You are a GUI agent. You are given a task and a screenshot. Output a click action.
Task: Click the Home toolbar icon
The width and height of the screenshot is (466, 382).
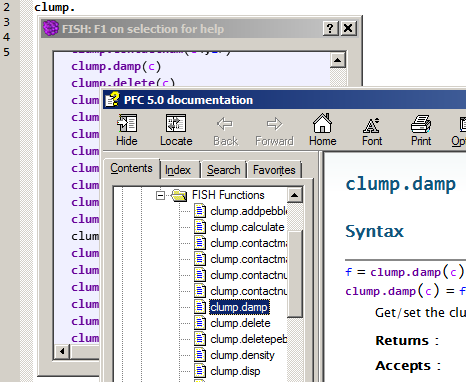point(322,124)
